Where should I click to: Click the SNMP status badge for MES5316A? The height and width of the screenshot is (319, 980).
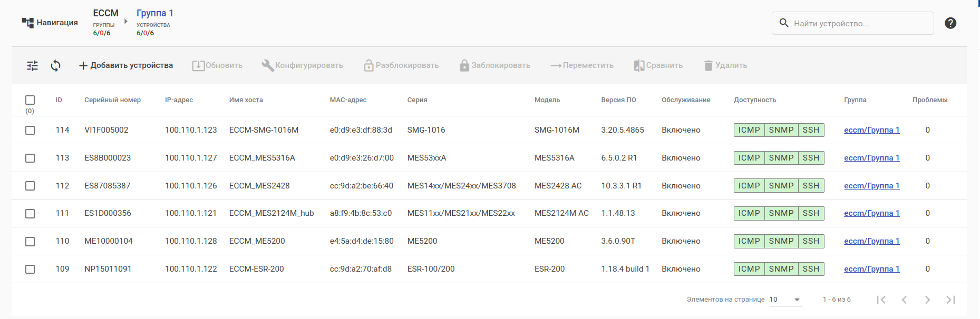click(781, 158)
